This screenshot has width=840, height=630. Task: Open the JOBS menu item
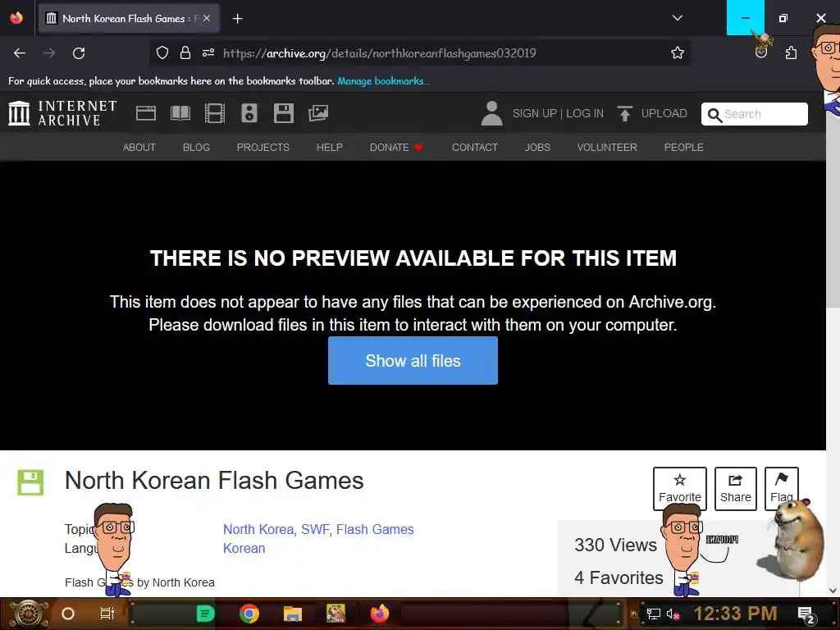pyautogui.click(x=537, y=148)
